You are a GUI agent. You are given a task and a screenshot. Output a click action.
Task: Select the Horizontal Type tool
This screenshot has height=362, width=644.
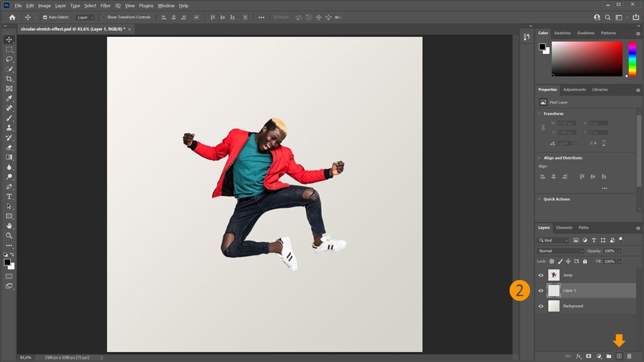point(9,196)
